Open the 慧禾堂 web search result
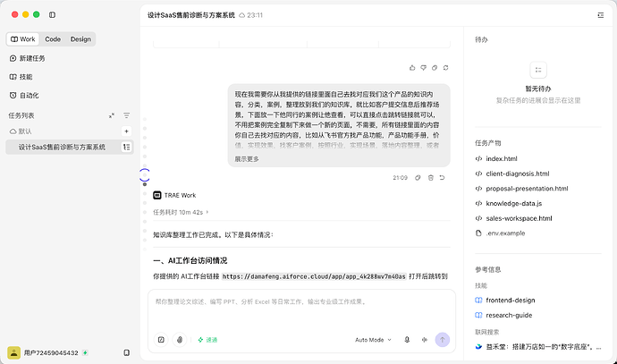 (538, 347)
